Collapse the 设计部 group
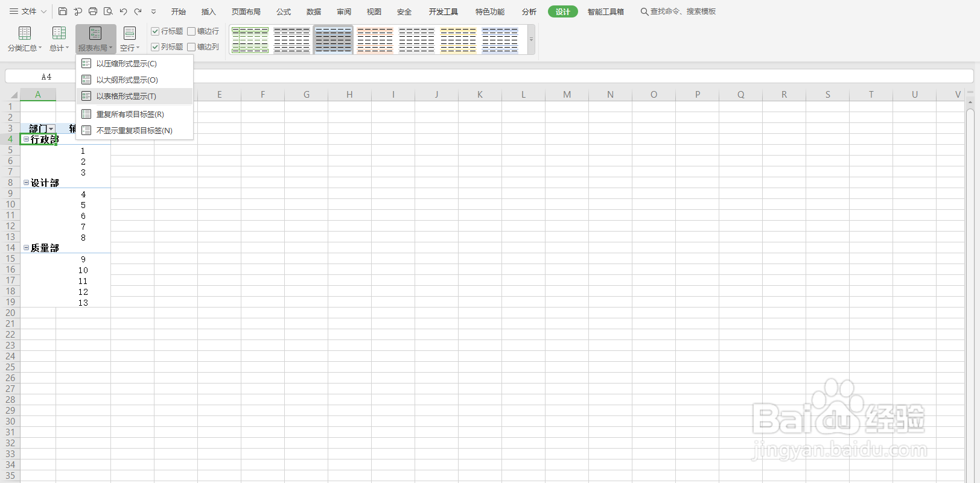This screenshot has height=483, width=980. [26, 182]
